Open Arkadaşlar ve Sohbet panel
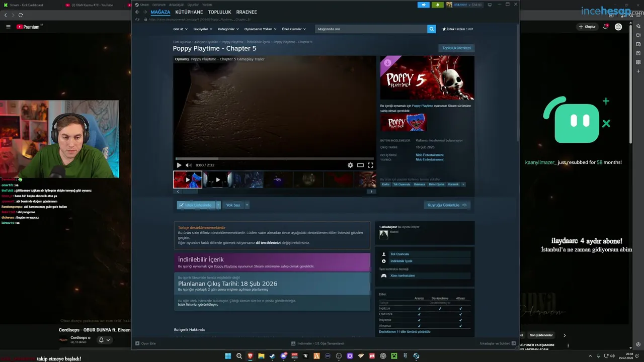Image resolution: width=644 pixels, height=362 pixels. 498,343
